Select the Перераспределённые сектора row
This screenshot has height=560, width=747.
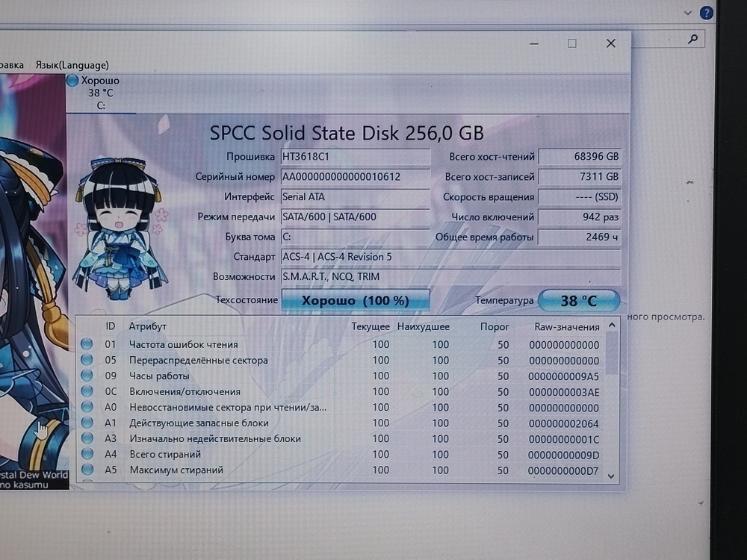point(341,360)
